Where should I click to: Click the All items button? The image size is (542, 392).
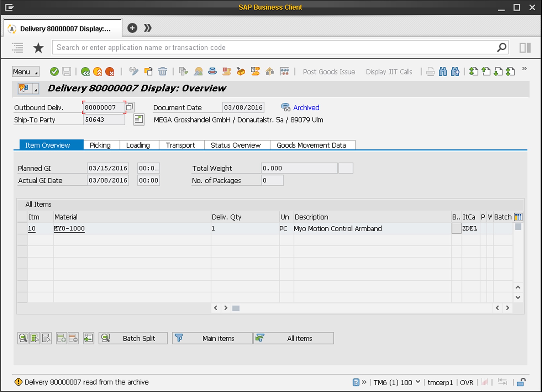pyautogui.click(x=294, y=338)
